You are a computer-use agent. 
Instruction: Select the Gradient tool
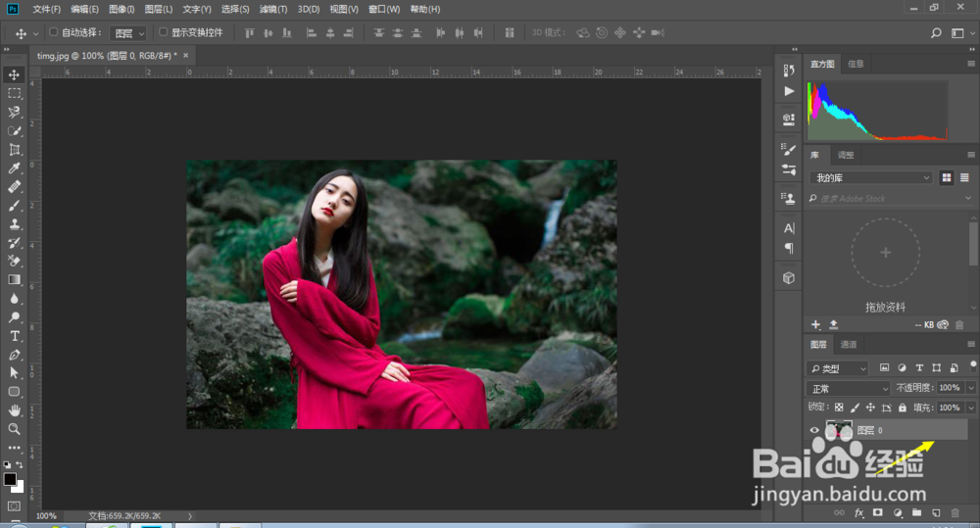(x=14, y=280)
